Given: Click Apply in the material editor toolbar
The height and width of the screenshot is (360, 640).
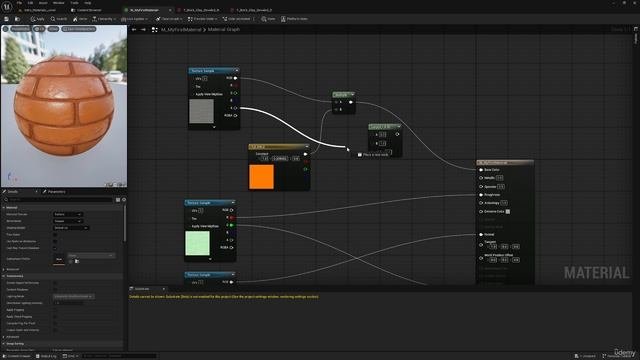Looking at the screenshot, I should pos(37,19).
